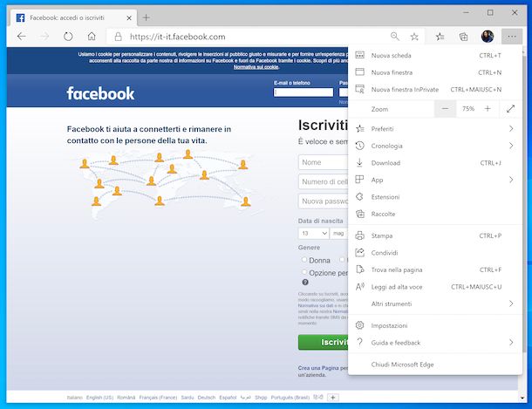Screen dimensions: 532x409
Task: Click the App grid icon in menu
Action: click(359, 180)
